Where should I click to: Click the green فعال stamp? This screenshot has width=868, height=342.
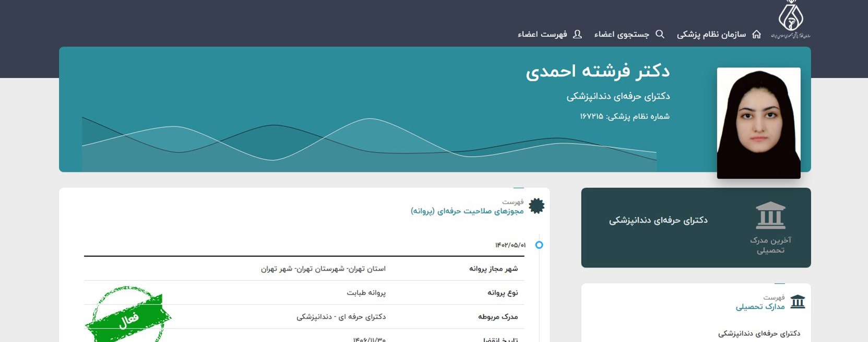pos(128,315)
